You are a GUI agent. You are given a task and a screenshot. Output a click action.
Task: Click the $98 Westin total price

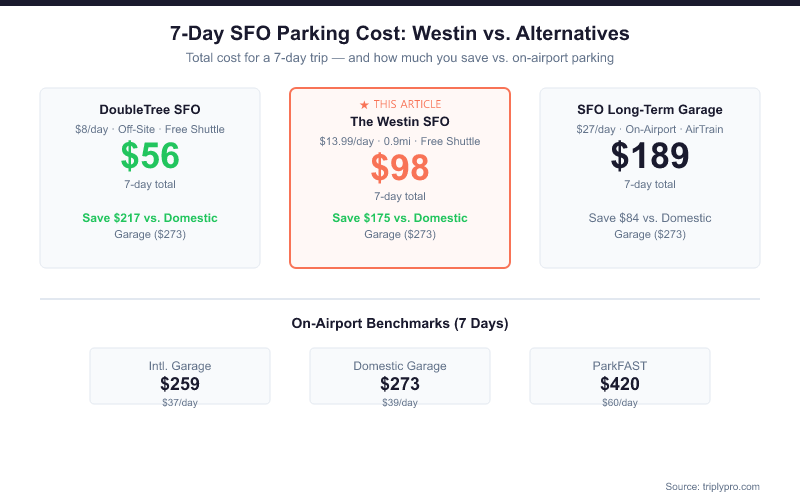[400, 167]
